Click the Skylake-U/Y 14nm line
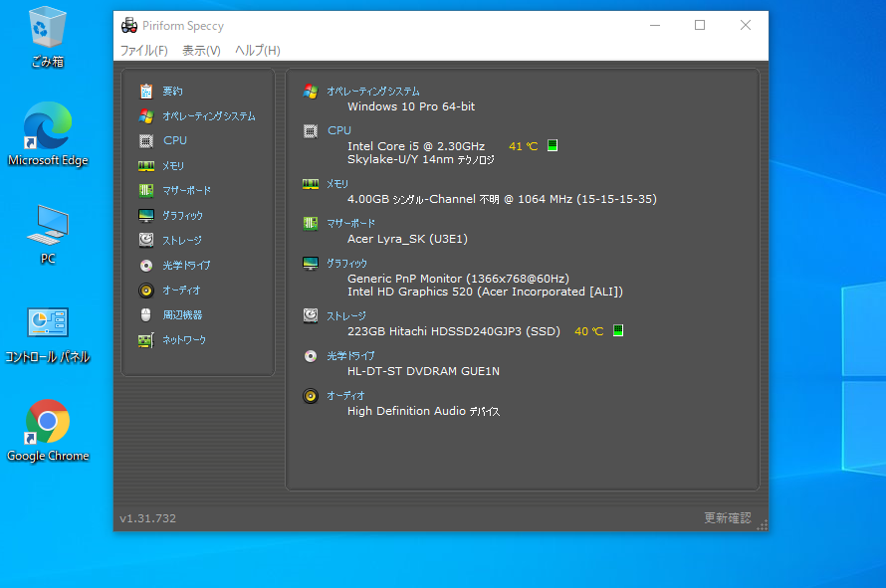The height and width of the screenshot is (588, 886). pyautogui.click(x=420, y=159)
